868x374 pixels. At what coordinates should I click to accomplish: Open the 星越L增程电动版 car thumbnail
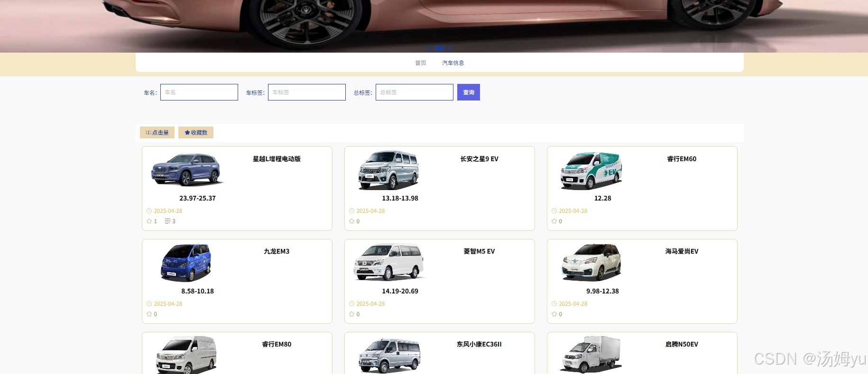tap(187, 170)
